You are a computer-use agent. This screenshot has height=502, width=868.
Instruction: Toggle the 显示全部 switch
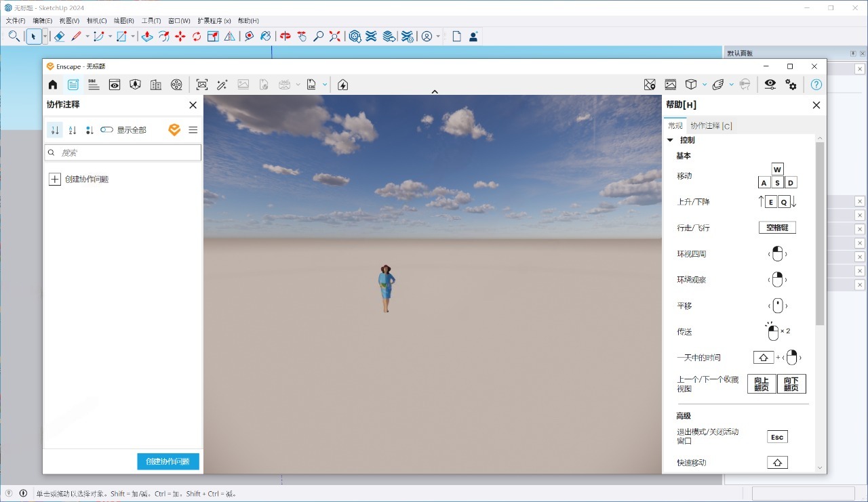[106, 130]
